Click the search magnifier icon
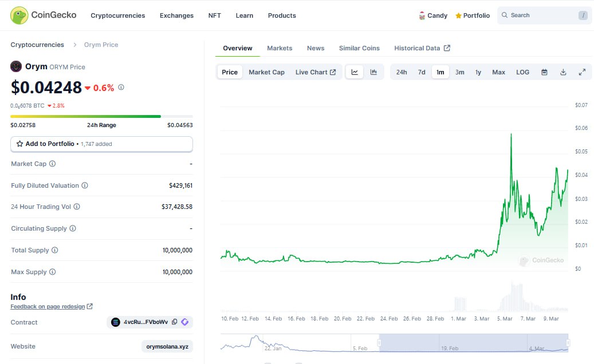This screenshot has height=364, width=594. (x=504, y=15)
